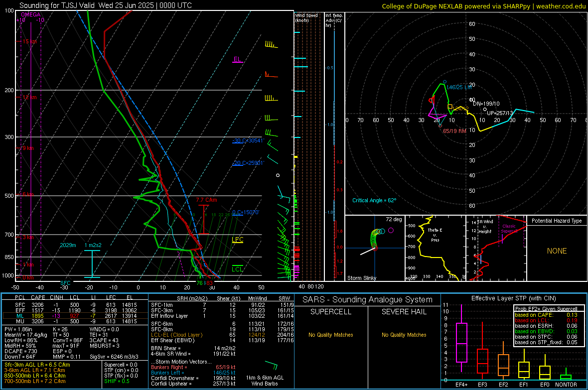Click the blue 'Bunkers Left =' row
Viewport: 588px width, 390px height.
193,373
